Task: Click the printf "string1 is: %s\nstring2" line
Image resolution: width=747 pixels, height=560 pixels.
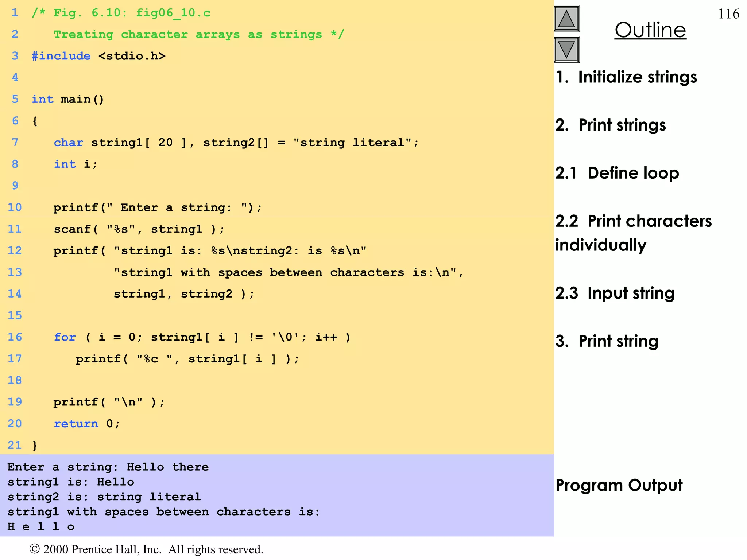Action: (210, 251)
